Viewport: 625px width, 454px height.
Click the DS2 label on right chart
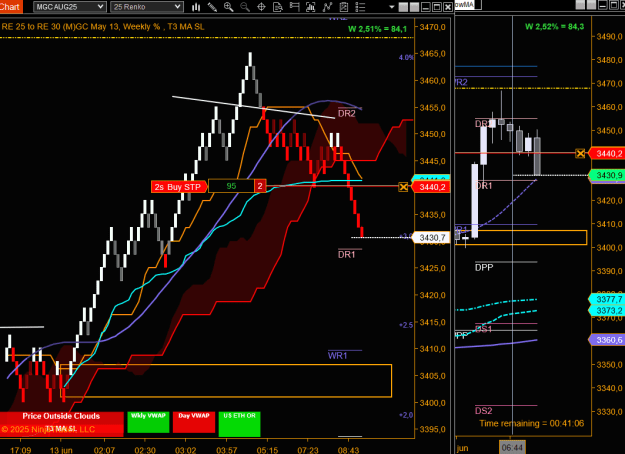(483, 411)
